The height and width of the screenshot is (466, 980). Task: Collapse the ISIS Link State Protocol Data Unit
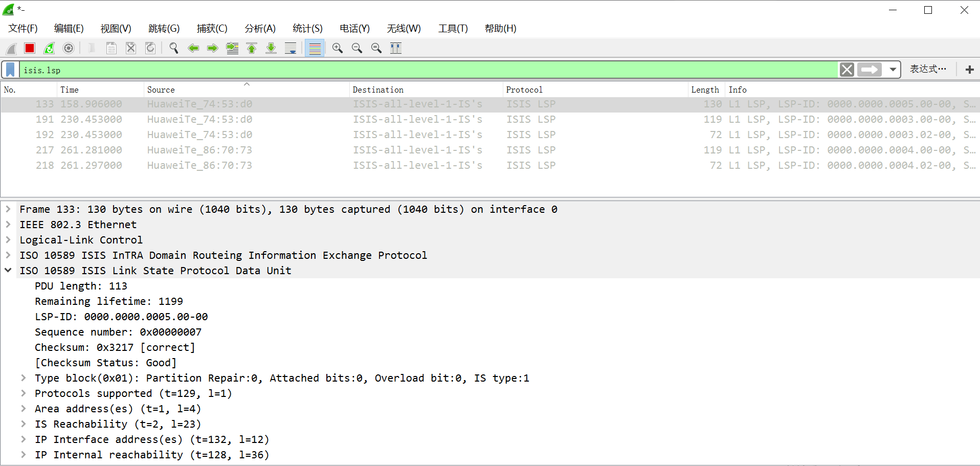click(x=8, y=271)
